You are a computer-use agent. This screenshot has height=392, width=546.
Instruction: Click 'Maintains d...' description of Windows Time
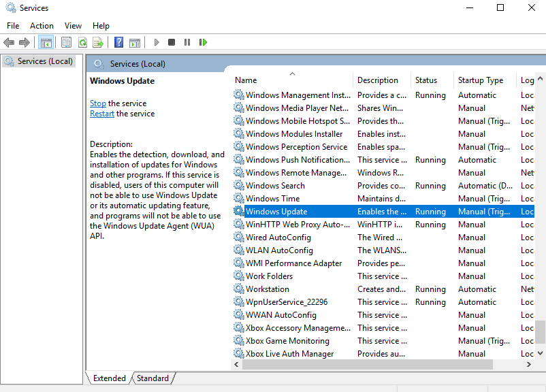pyautogui.click(x=381, y=199)
